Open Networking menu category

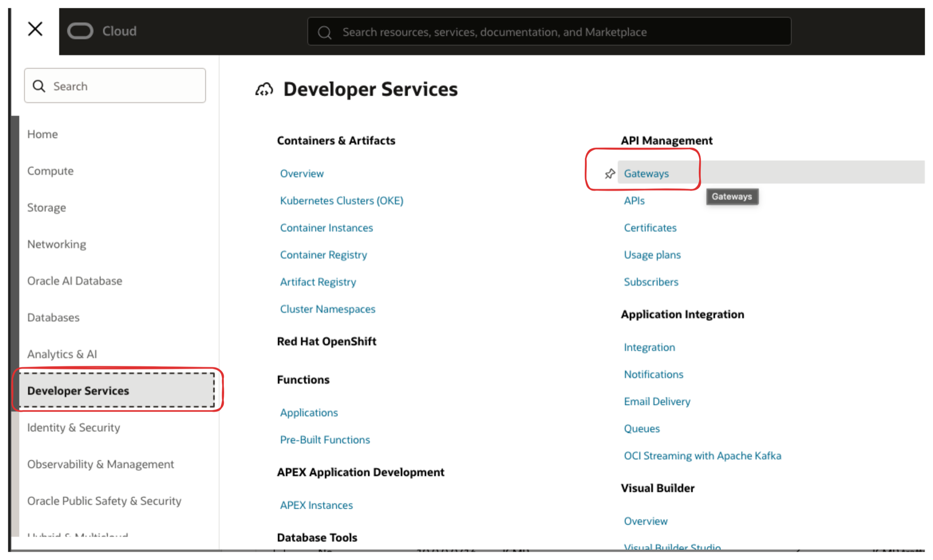coord(56,244)
